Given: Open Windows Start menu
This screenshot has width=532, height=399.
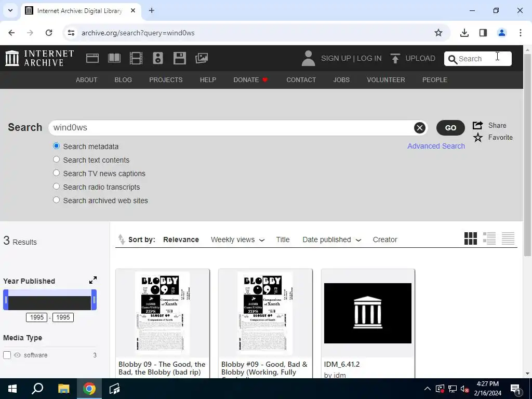Looking at the screenshot, I should coord(12,389).
